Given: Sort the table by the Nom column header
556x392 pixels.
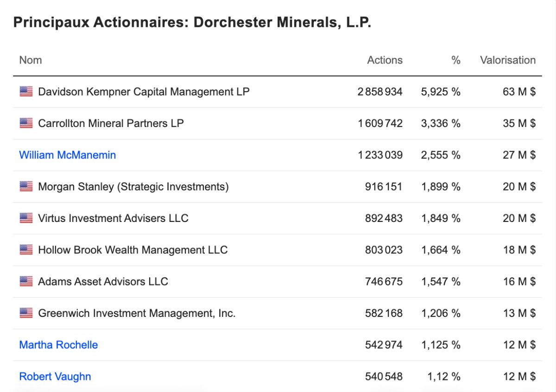Looking at the screenshot, I should (31, 60).
